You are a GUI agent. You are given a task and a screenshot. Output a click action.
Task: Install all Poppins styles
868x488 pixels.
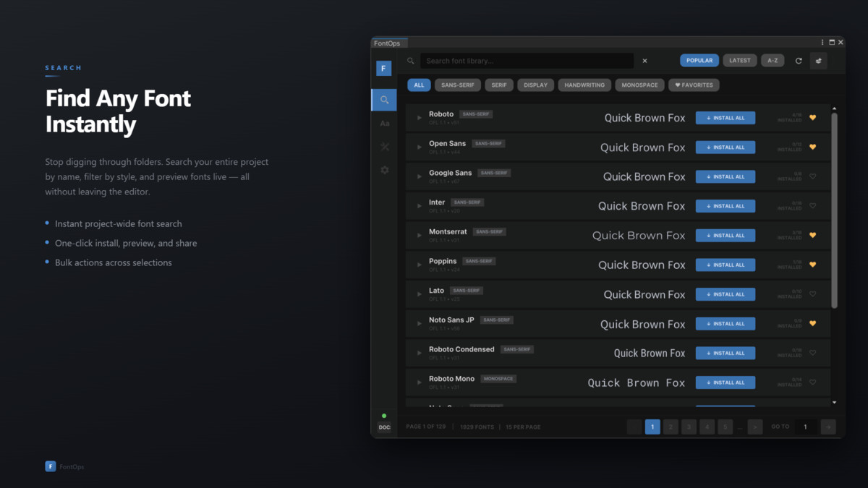point(726,265)
